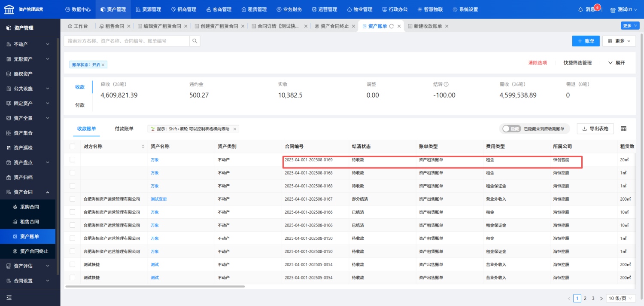Viewport: 644px width, 306px height.
Task: Open 快捷筛选管理
Action: click(577, 63)
